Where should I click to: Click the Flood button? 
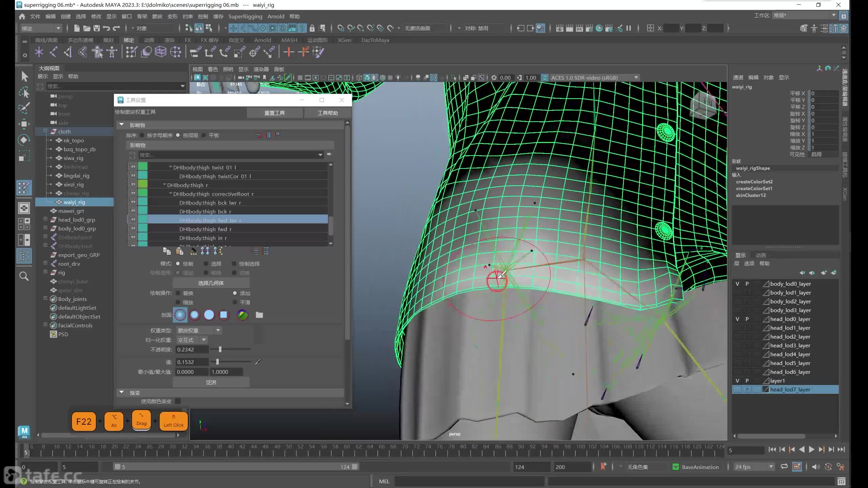click(x=211, y=382)
